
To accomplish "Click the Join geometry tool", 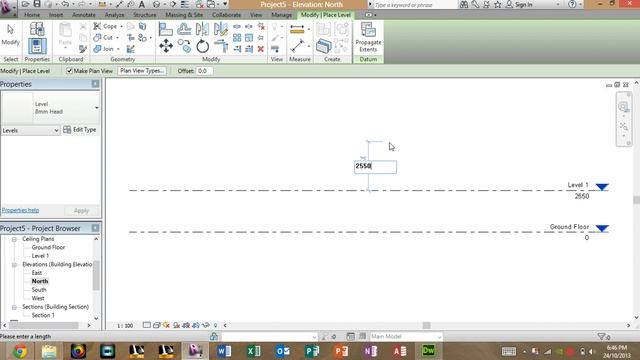I will tap(104, 49).
